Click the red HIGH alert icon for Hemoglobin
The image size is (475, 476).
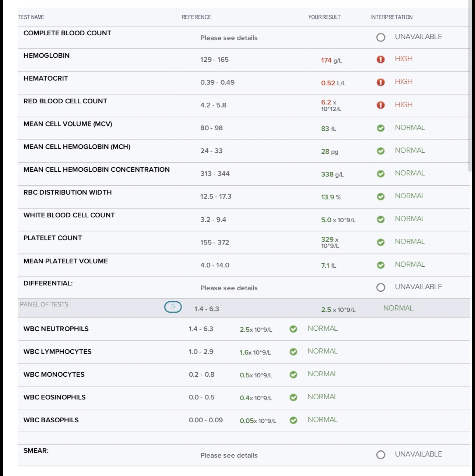click(x=381, y=59)
